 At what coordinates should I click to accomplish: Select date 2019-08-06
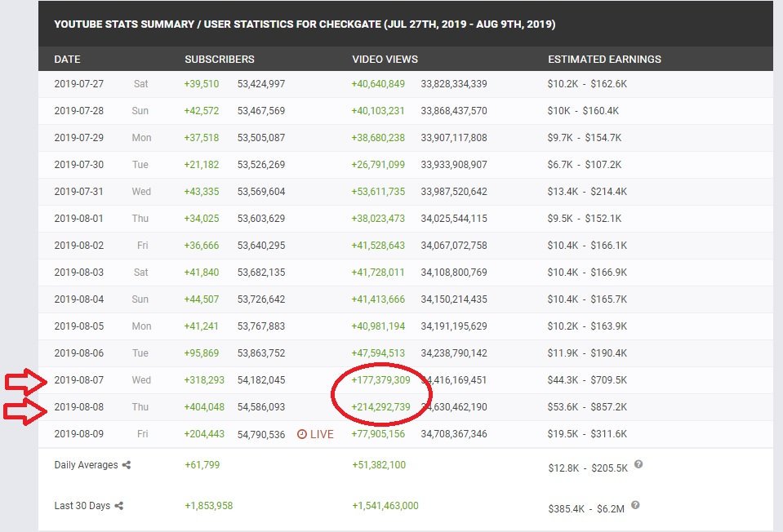(x=79, y=353)
